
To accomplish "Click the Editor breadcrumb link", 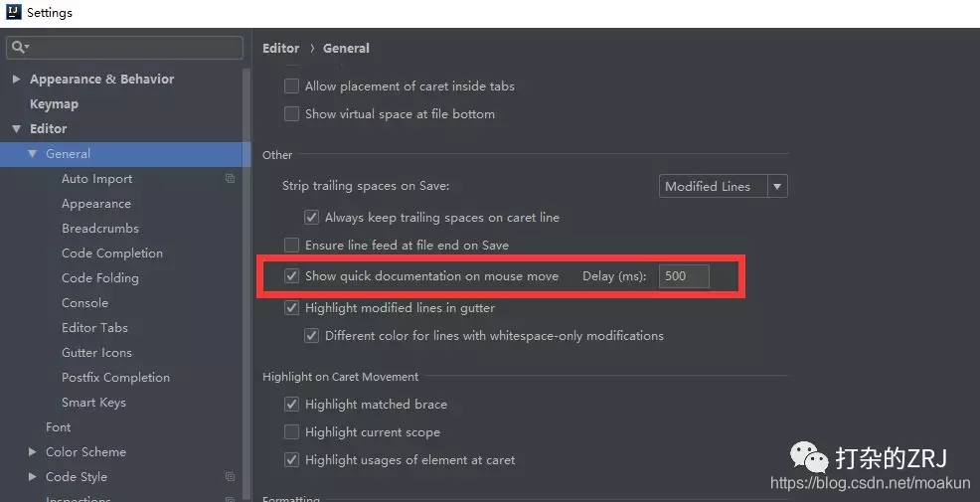I will [x=280, y=48].
